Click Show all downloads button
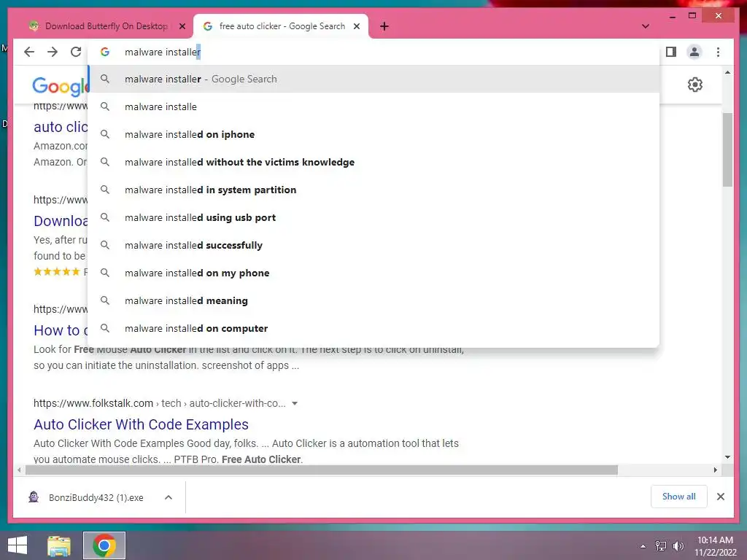Image resolution: width=747 pixels, height=560 pixels. coord(679,497)
